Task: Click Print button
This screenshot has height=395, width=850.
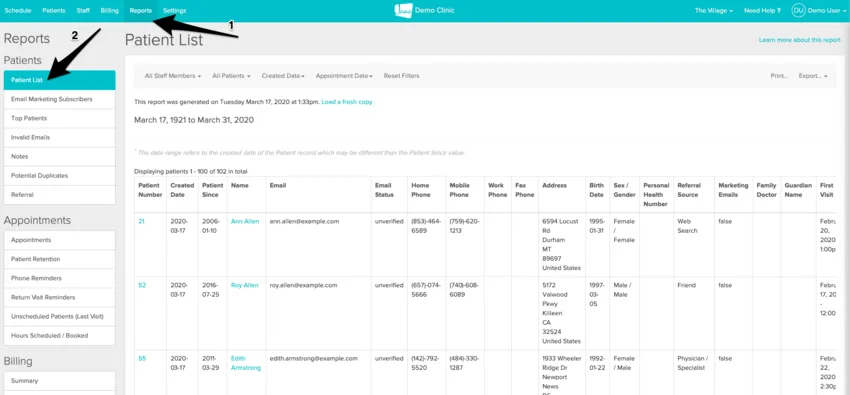Action: [x=780, y=76]
